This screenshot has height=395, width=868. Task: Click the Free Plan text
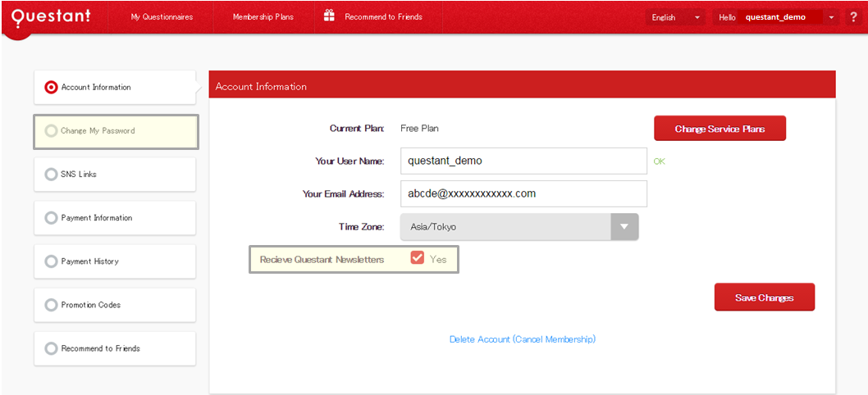click(x=419, y=129)
